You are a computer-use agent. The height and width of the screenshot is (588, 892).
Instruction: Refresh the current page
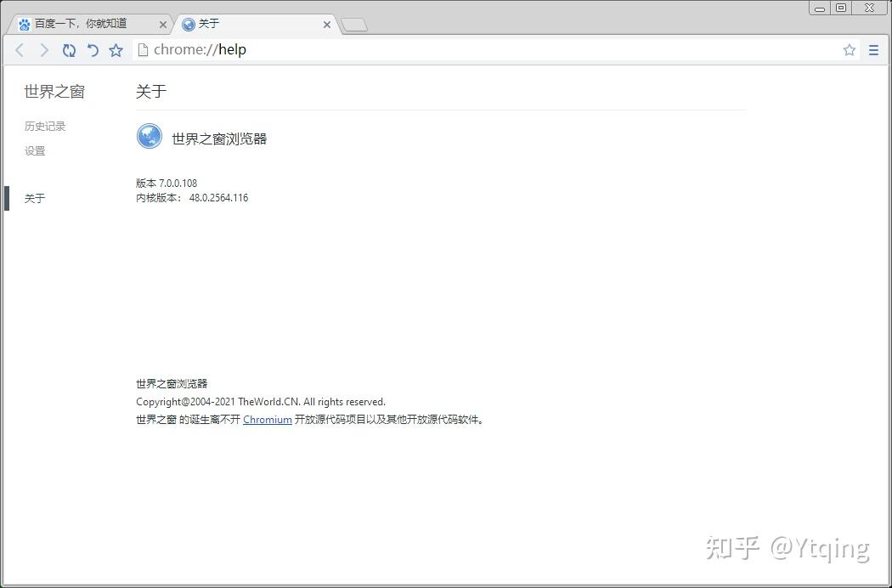(x=68, y=50)
